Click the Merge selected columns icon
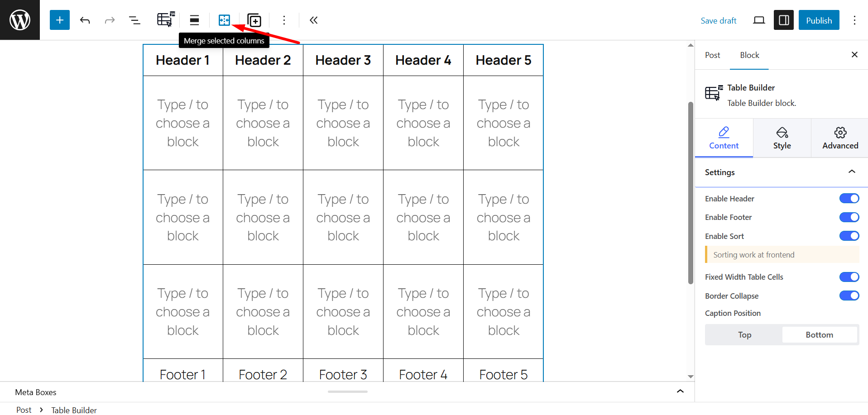The width and height of the screenshot is (868, 415). pyautogui.click(x=225, y=20)
